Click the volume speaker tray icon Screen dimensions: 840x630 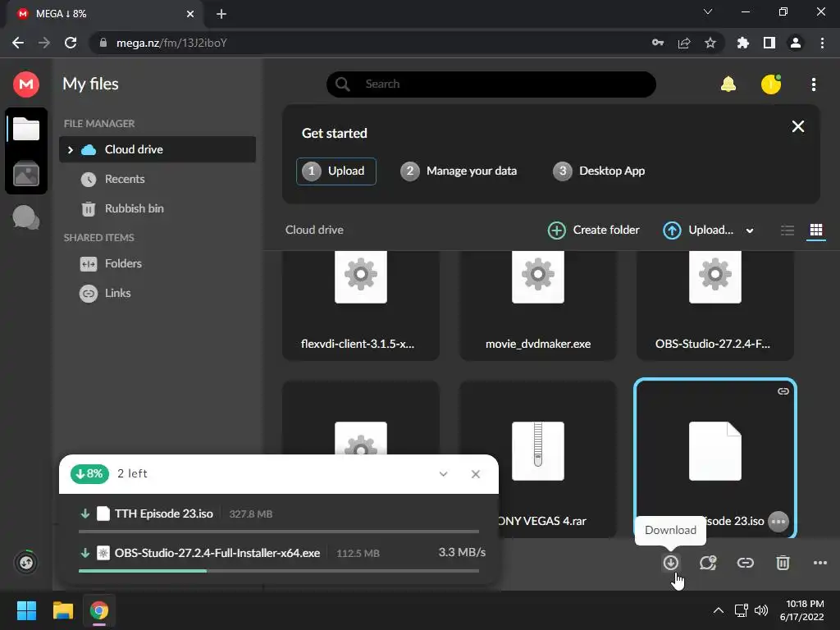(x=760, y=610)
